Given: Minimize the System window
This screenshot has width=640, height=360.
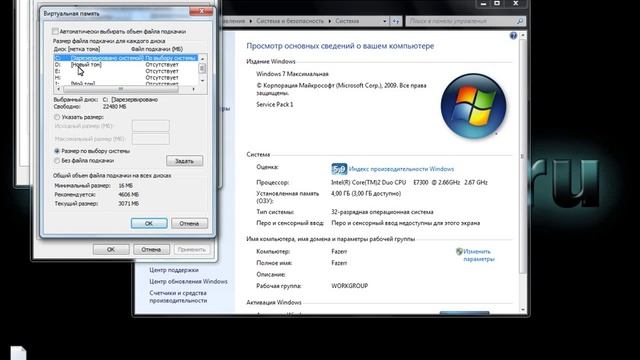Looking at the screenshot, I should click(484, 4).
